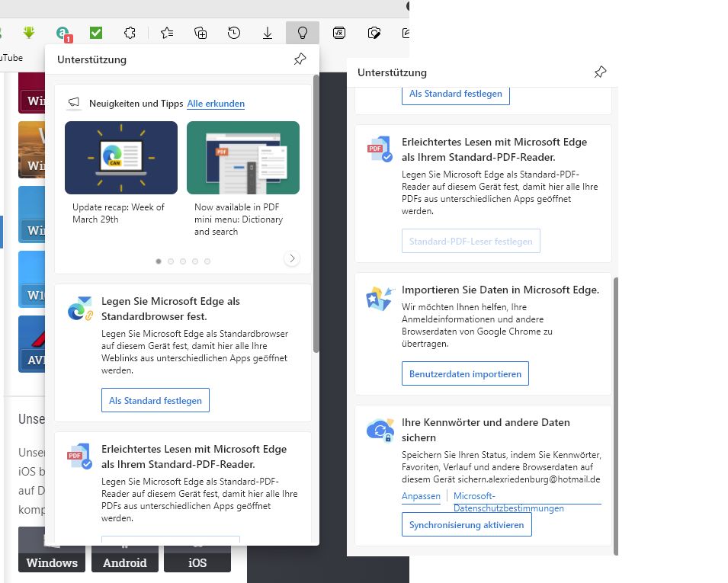Image resolution: width=728 pixels, height=583 pixels.
Task: Open Collections from the toolbar
Action: (200, 33)
